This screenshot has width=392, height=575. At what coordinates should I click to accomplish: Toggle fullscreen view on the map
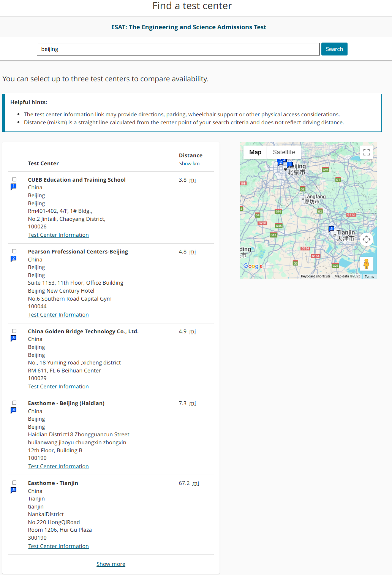coord(367,152)
